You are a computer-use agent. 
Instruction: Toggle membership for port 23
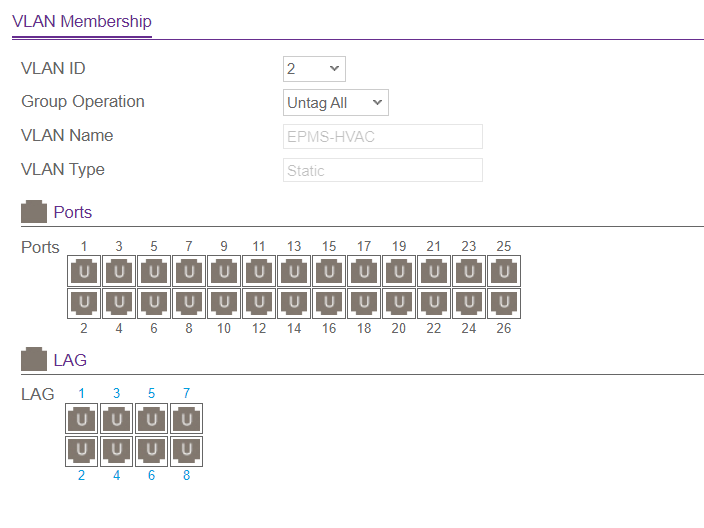pyautogui.click(x=469, y=271)
